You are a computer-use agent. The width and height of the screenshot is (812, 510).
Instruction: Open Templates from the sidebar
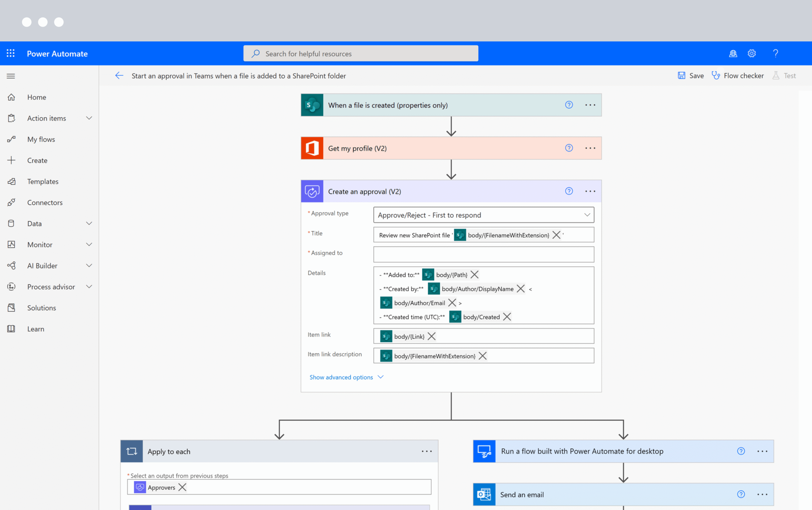[43, 181]
